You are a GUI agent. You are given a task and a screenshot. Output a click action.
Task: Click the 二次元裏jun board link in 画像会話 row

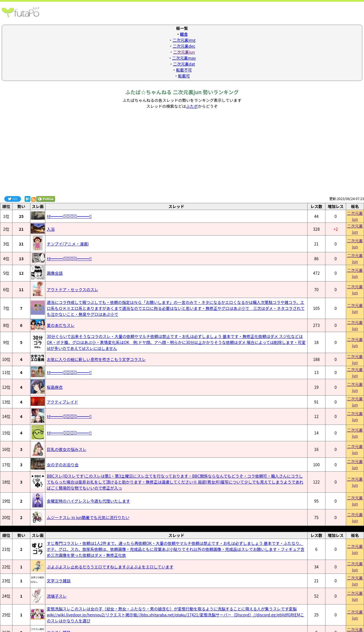pyautogui.click(x=355, y=273)
